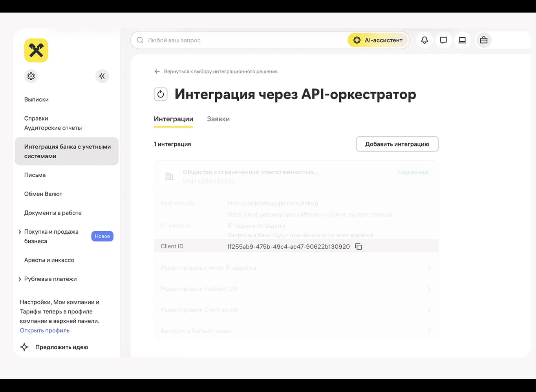
Task: Open Редактировать список IP-адресов chevron
Action: point(429,267)
